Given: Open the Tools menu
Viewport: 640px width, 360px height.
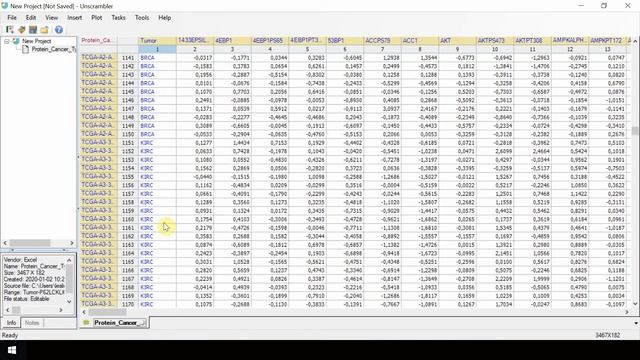Looking at the screenshot, I should (x=142, y=18).
